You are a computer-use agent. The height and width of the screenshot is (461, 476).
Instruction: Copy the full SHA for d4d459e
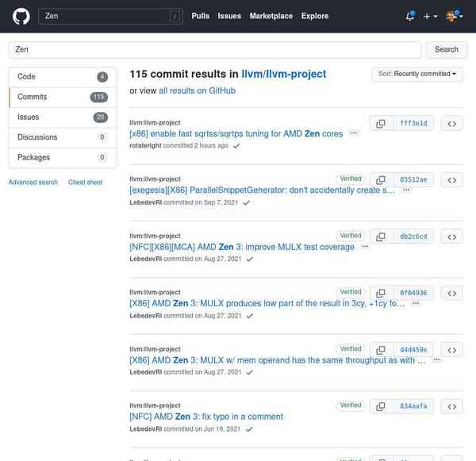382,350
